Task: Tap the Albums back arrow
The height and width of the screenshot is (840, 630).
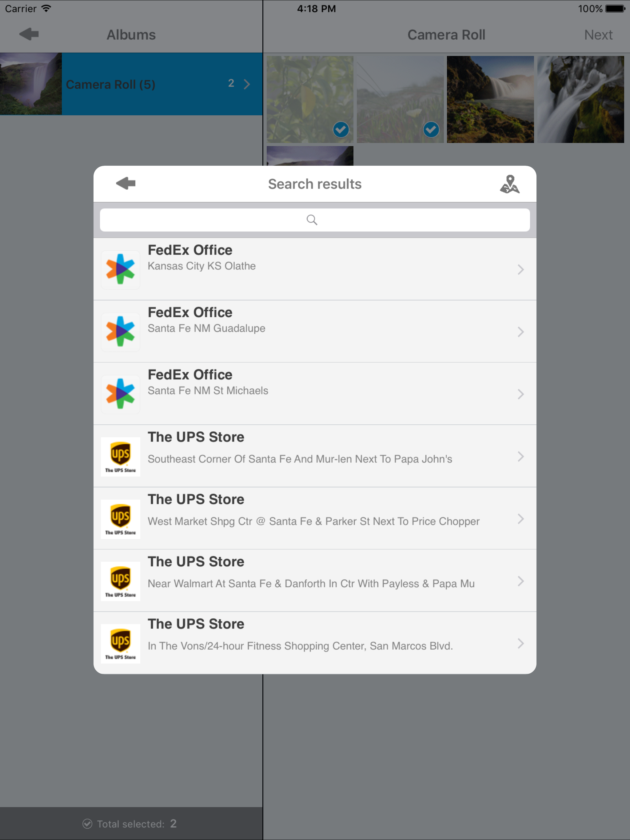Action: pos(29,34)
